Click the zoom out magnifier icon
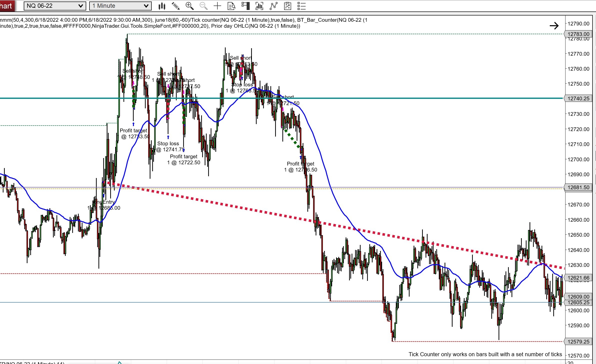The image size is (596, 364). [x=204, y=6]
